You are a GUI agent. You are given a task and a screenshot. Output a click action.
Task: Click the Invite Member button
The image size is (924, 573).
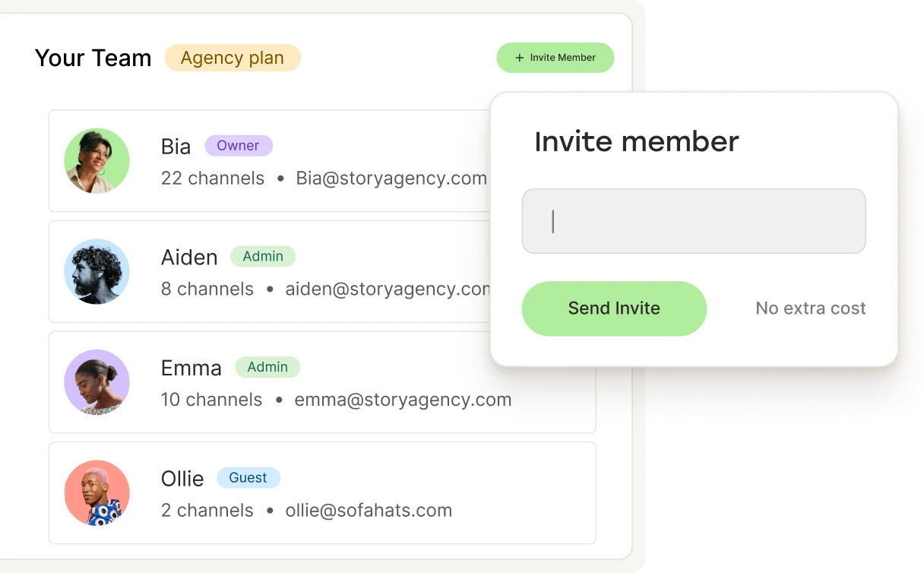click(x=555, y=58)
